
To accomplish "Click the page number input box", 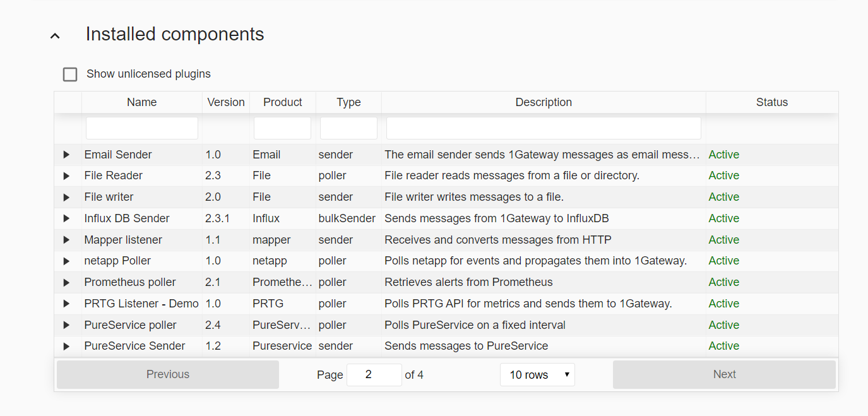I will point(374,375).
